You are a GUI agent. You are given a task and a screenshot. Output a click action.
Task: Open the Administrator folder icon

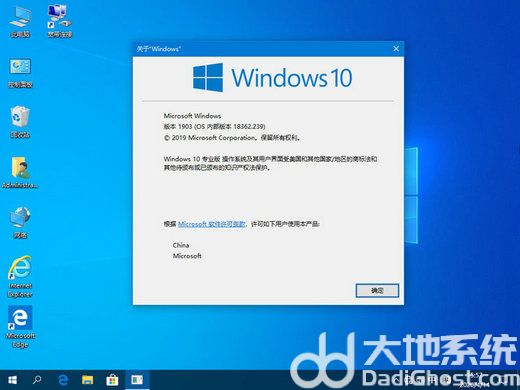[20, 173]
